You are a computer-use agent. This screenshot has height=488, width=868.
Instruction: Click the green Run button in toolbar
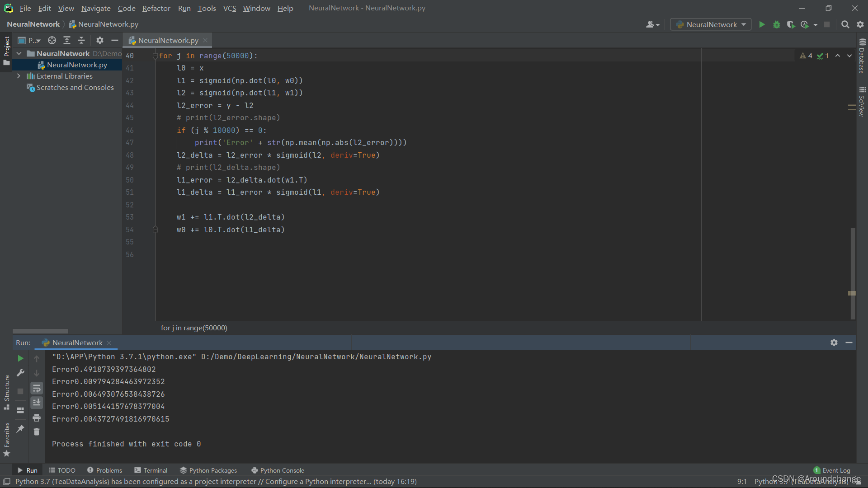762,25
